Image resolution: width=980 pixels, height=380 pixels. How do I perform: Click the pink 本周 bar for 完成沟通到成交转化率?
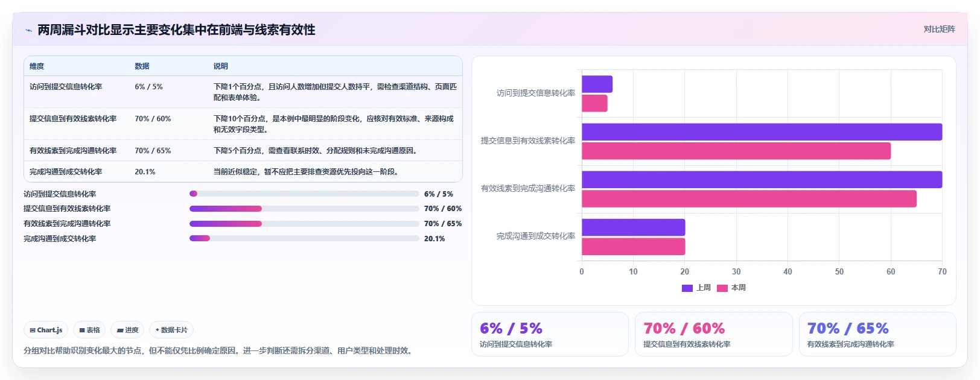[633, 247]
